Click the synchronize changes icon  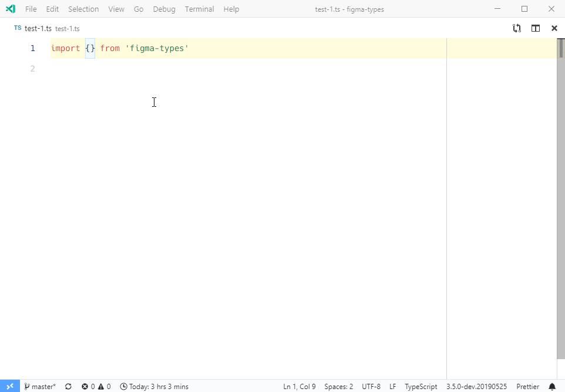click(68, 386)
